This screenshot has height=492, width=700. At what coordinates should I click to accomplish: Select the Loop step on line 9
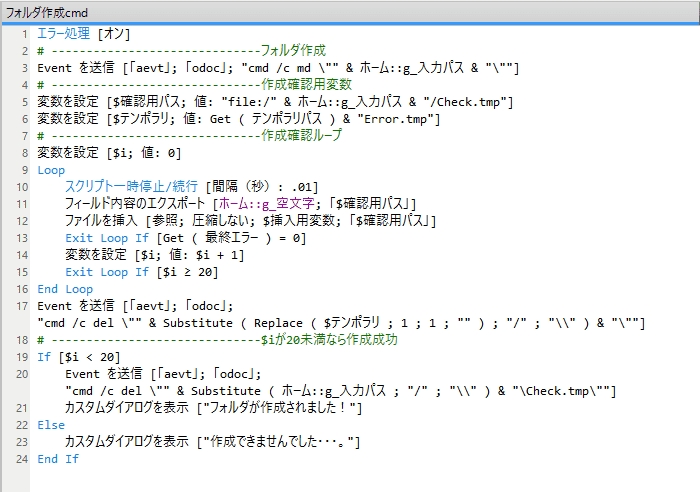pos(51,170)
